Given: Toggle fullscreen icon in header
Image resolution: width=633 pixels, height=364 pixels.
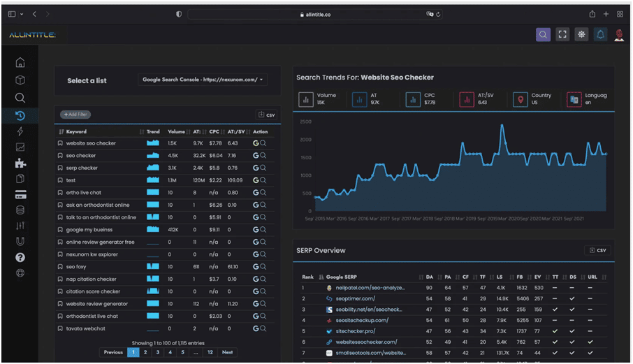Looking at the screenshot, I should pos(562,35).
